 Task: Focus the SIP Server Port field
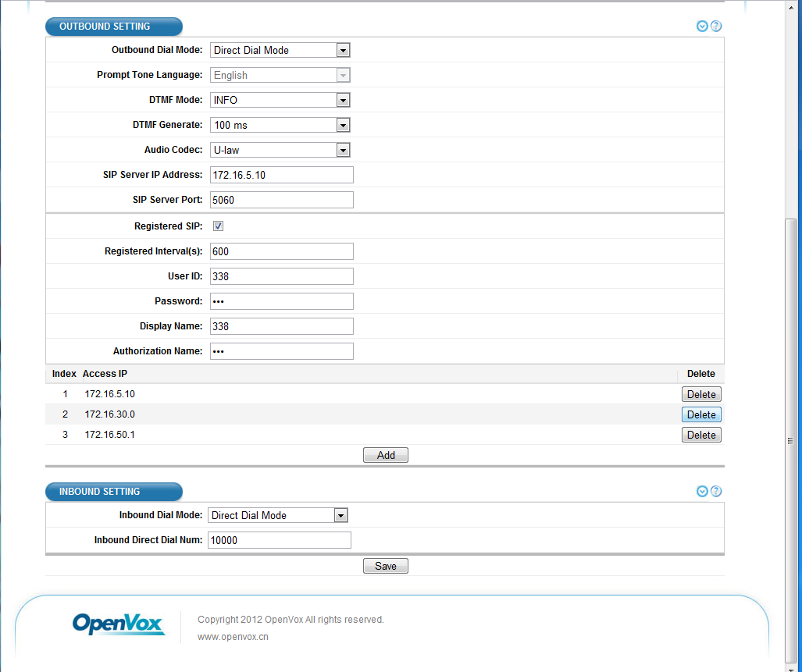pyautogui.click(x=281, y=200)
